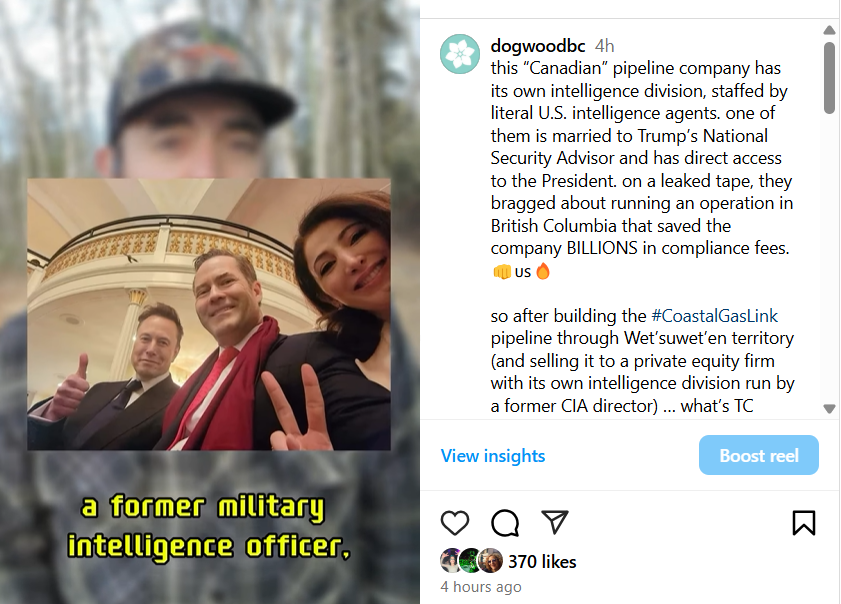This screenshot has width=841, height=604.
Task: Click the liker avatars cluster
Action: click(x=471, y=561)
